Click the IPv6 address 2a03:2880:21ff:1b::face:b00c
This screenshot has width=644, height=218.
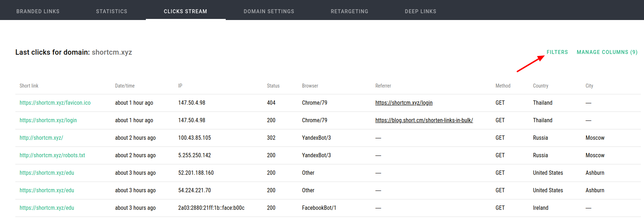point(211,208)
